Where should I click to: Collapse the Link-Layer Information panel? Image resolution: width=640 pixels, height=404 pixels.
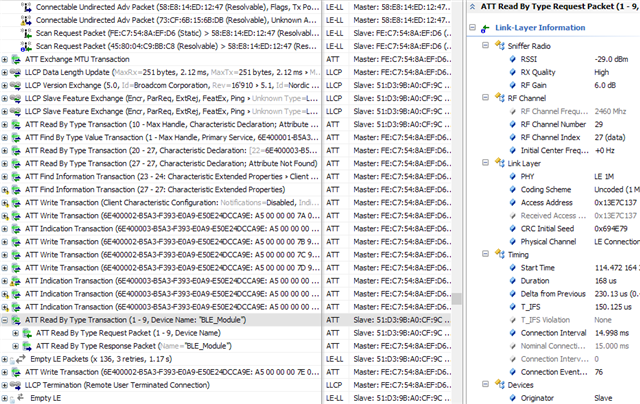click(472, 26)
